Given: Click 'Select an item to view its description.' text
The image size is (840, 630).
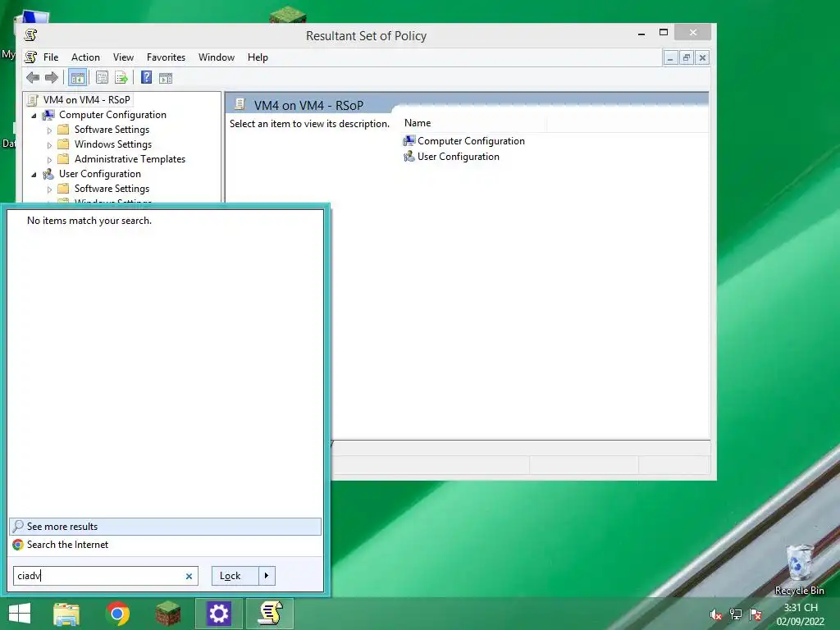Looking at the screenshot, I should (x=309, y=124).
